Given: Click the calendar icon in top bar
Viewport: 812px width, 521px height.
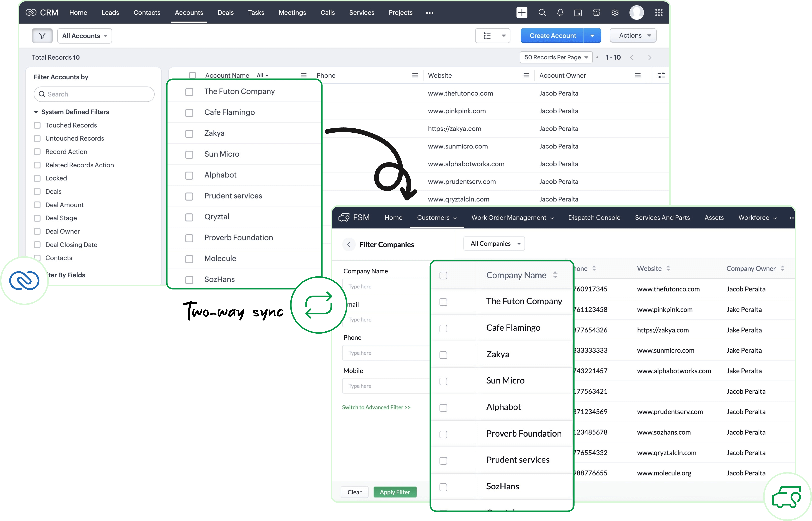Looking at the screenshot, I should coord(578,12).
